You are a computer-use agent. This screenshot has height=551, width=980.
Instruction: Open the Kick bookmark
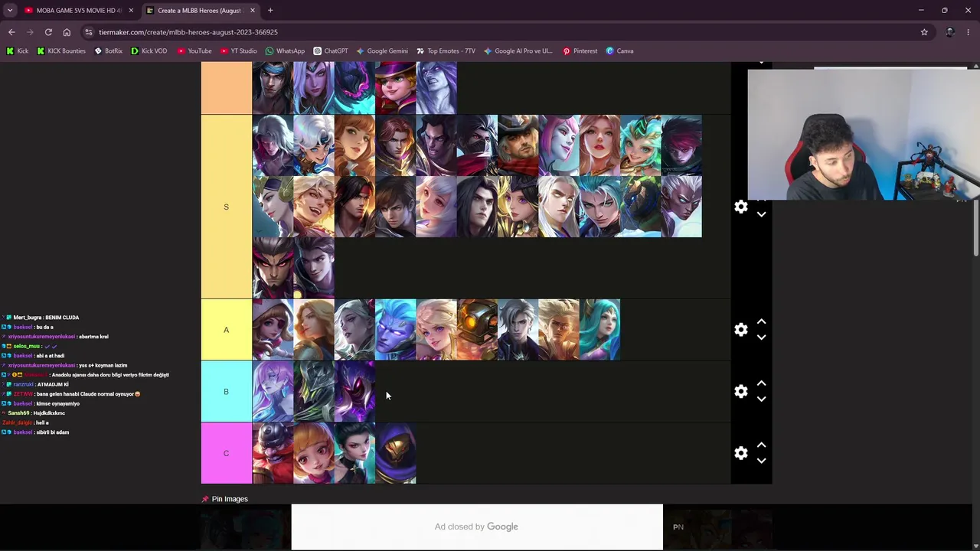[17, 51]
